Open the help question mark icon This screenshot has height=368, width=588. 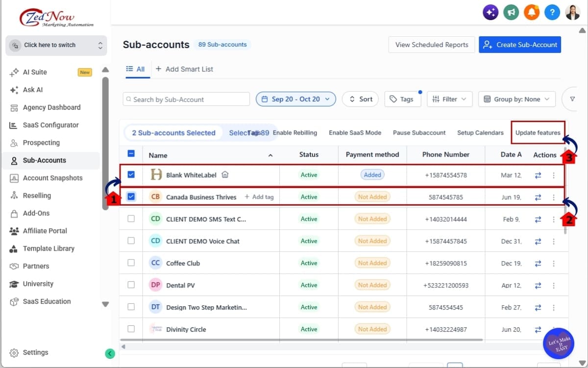(x=552, y=12)
